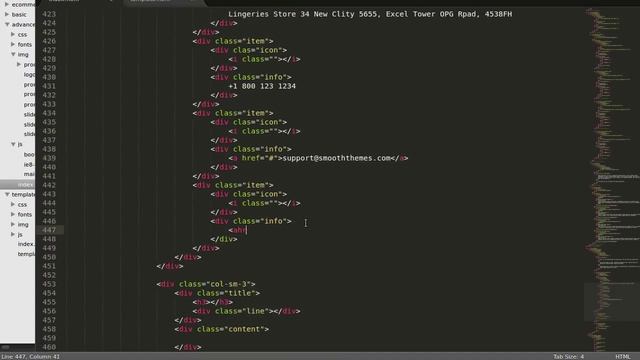640x360 pixels.
Task: Open templ... file under template folder
Action: click(x=26, y=254)
